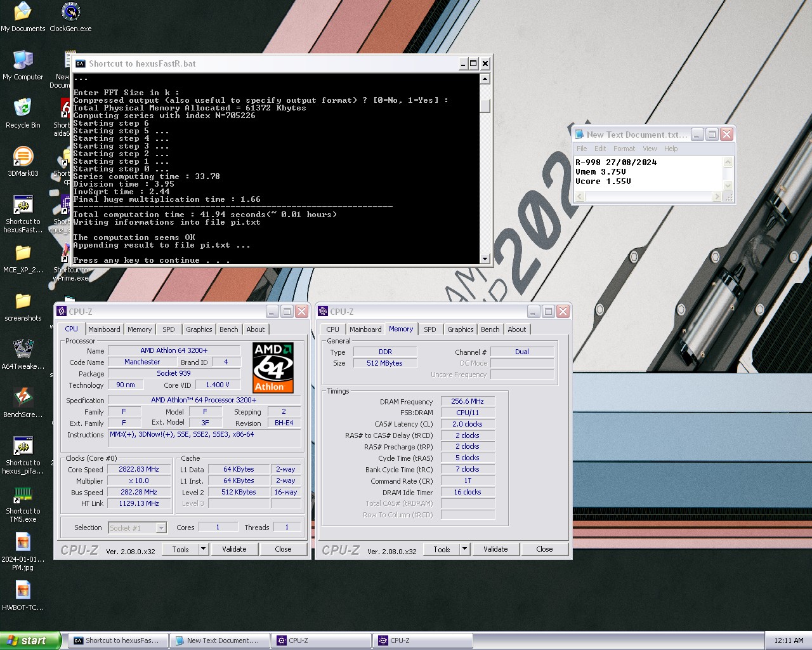Click Validate button in right CPU-Z
The width and height of the screenshot is (812, 650).
[x=495, y=549]
